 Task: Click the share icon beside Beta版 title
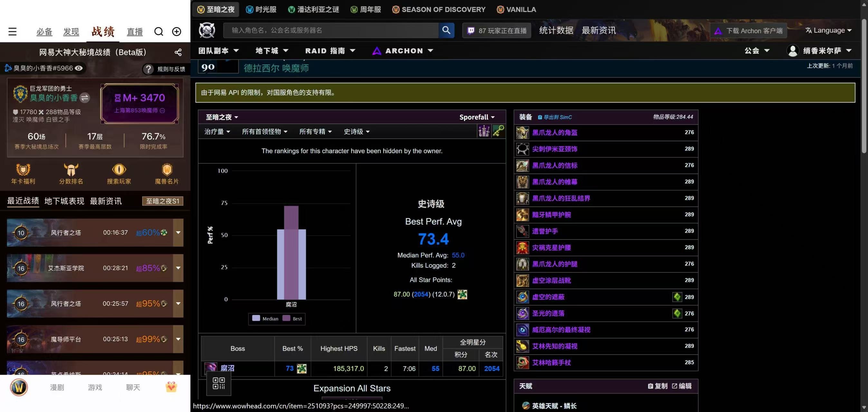coord(178,52)
